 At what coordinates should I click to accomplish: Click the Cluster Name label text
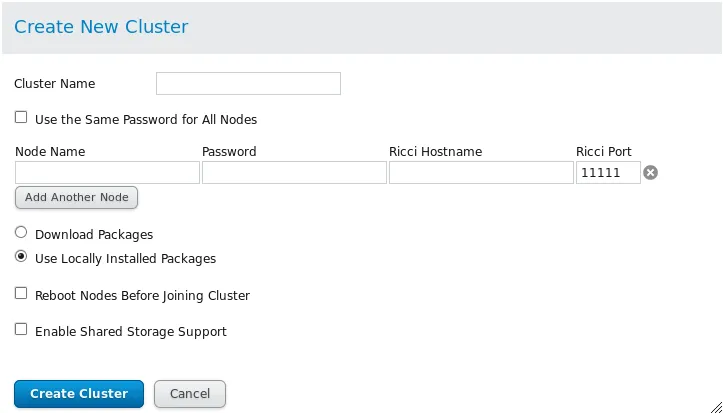[55, 84]
